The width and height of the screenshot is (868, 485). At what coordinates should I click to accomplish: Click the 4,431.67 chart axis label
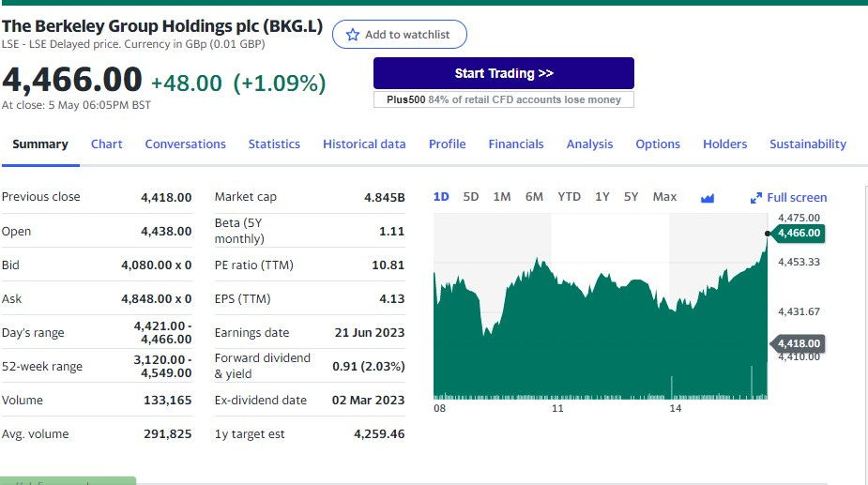click(799, 311)
